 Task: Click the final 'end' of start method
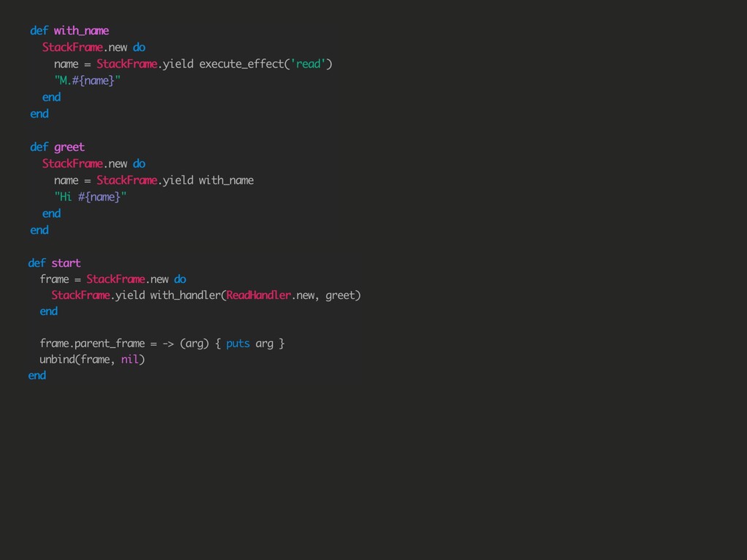click(x=37, y=376)
